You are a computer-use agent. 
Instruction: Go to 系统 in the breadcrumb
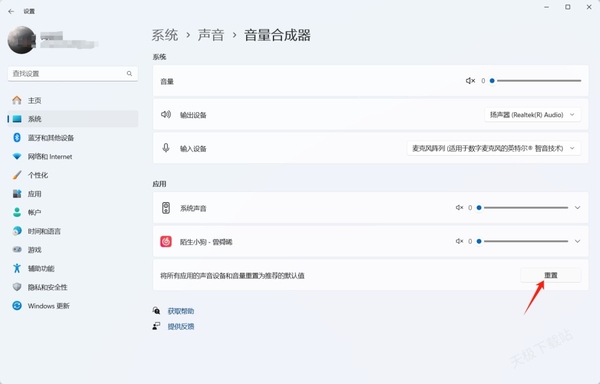pyautogui.click(x=165, y=35)
